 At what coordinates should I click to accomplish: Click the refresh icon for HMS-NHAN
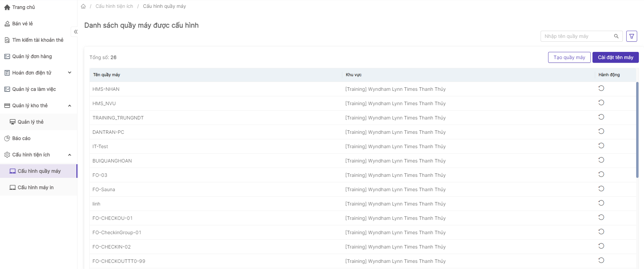pyautogui.click(x=601, y=88)
